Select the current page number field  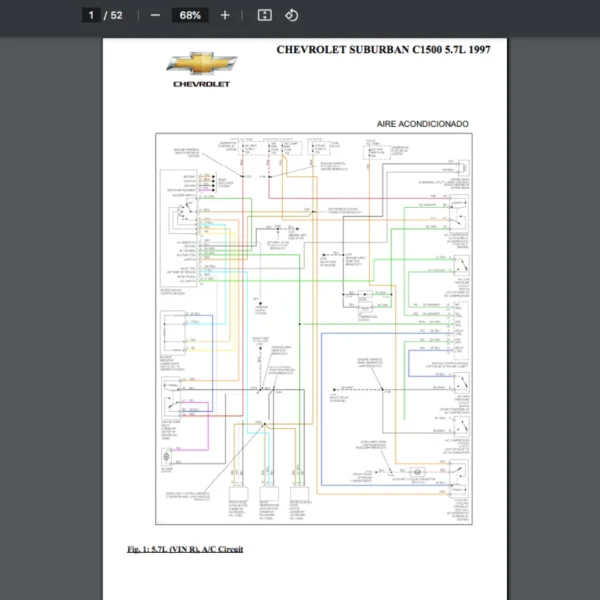(91, 15)
